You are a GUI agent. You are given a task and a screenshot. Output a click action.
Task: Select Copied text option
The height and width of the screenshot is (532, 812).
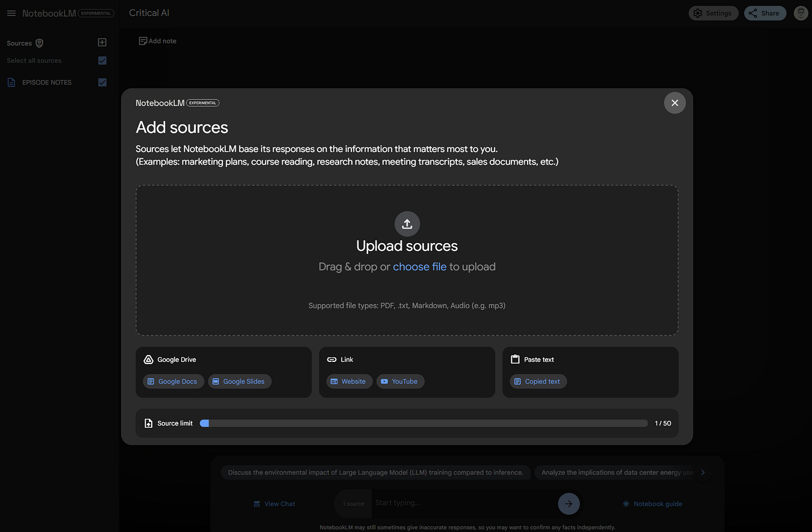point(538,381)
